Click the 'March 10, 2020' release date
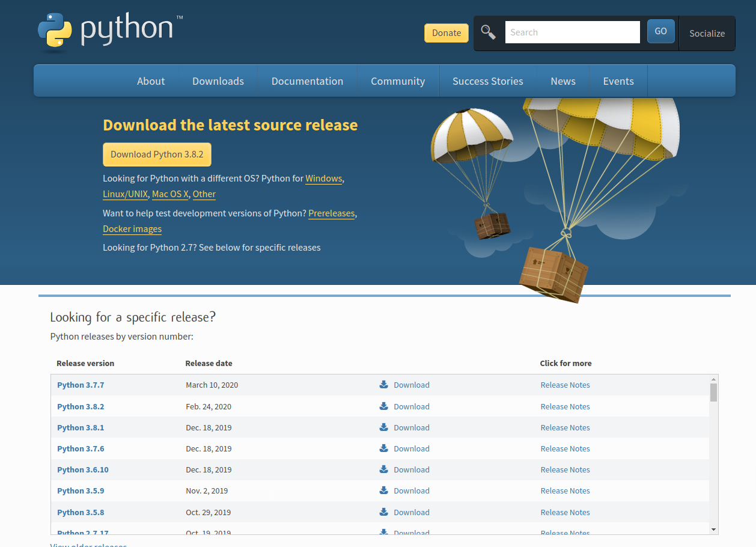Screen dimensions: 756x547 (x=212, y=385)
